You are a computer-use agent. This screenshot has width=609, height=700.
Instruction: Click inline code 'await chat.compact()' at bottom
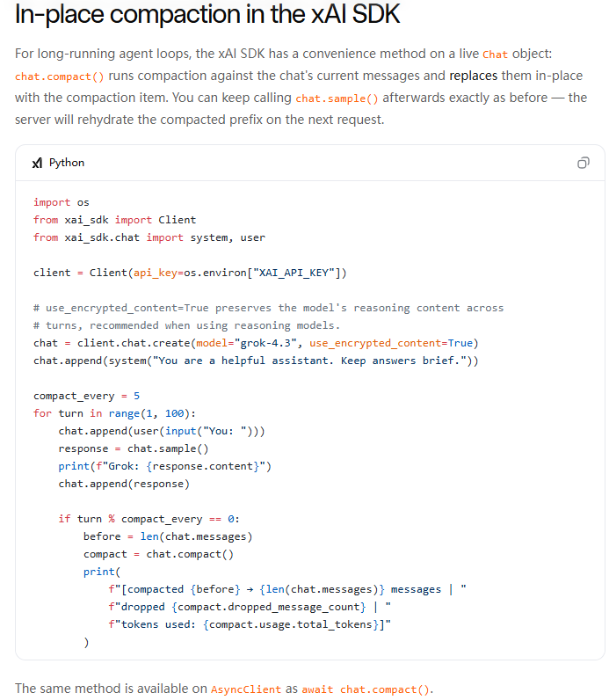366,689
